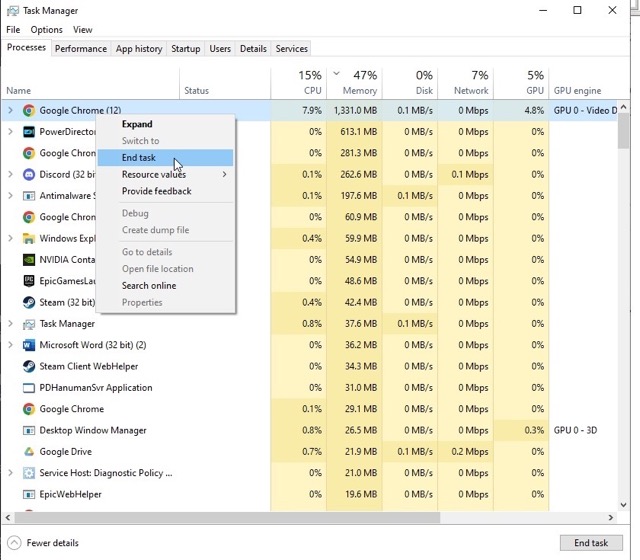Collapse view with Fewer details arrow icon
The image size is (640, 560).
14,543
